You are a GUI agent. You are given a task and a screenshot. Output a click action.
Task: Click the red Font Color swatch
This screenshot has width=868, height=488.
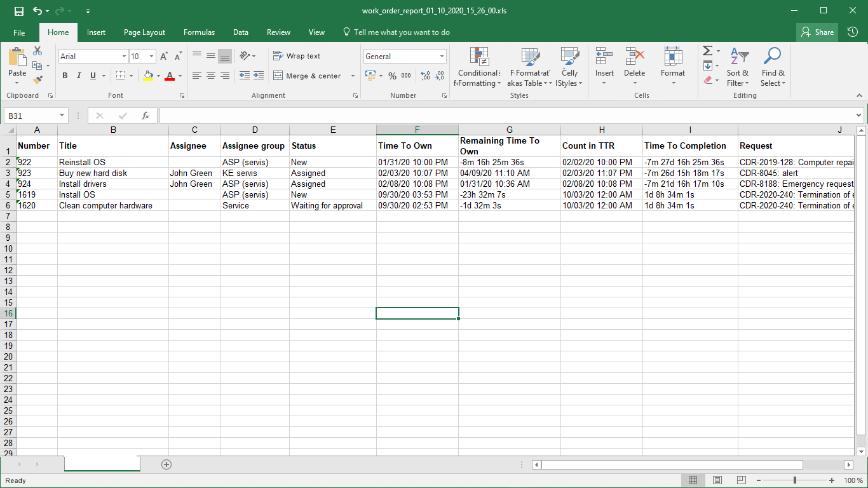click(x=170, y=76)
